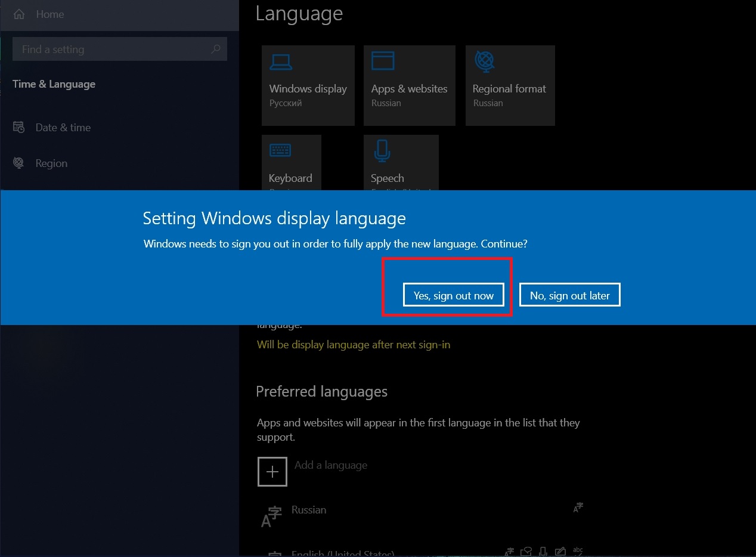Open the Apps & websites tile
Screen dimensions: 756x557
[x=410, y=85]
